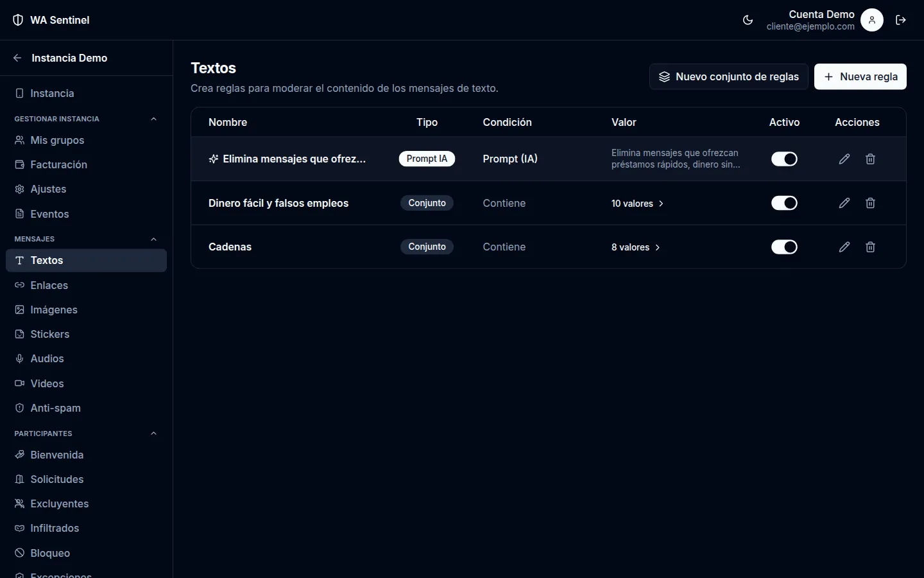This screenshot has width=924, height=578.
Task: Go to Solicitudes page
Action: coord(86,479)
